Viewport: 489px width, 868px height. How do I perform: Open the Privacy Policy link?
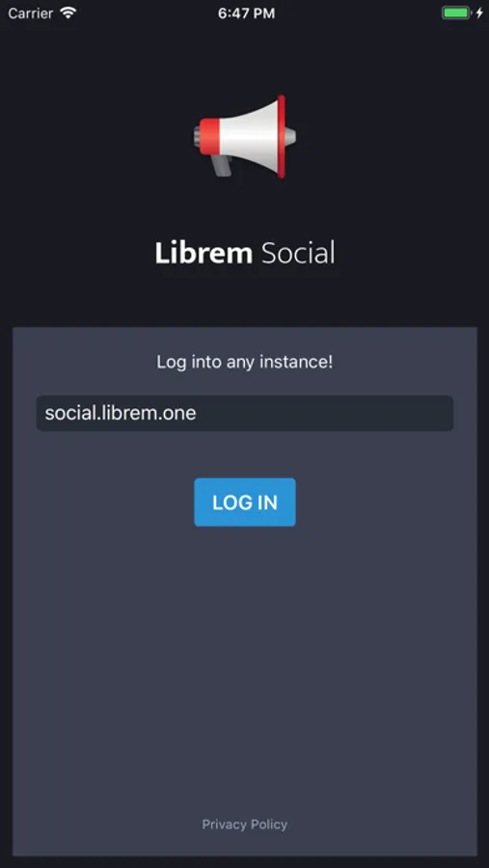[245, 825]
